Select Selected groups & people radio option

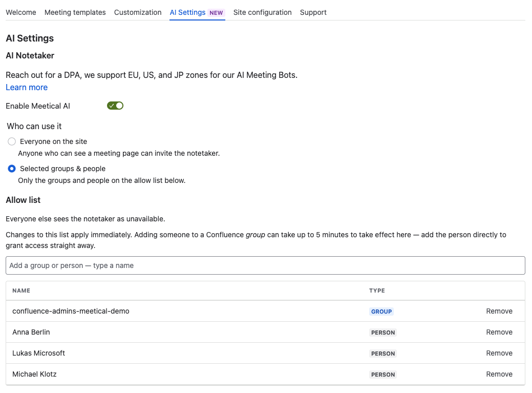12,169
